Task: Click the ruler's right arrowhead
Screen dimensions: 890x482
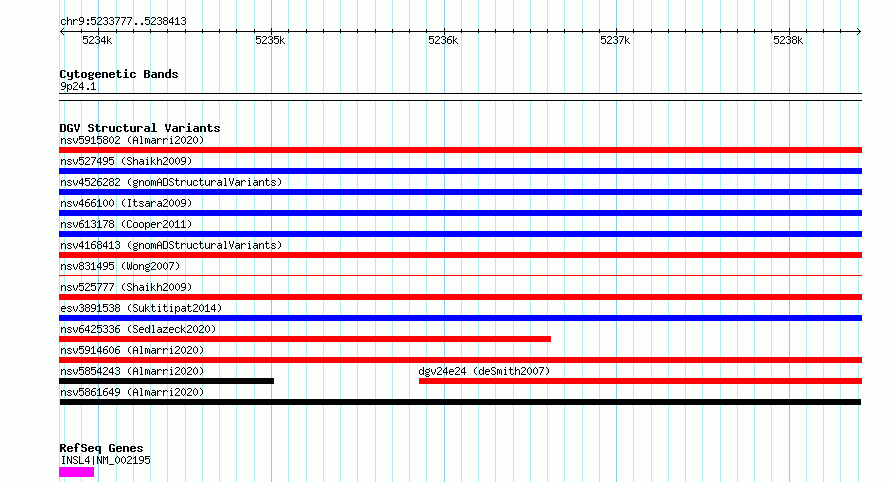Action: pos(859,32)
